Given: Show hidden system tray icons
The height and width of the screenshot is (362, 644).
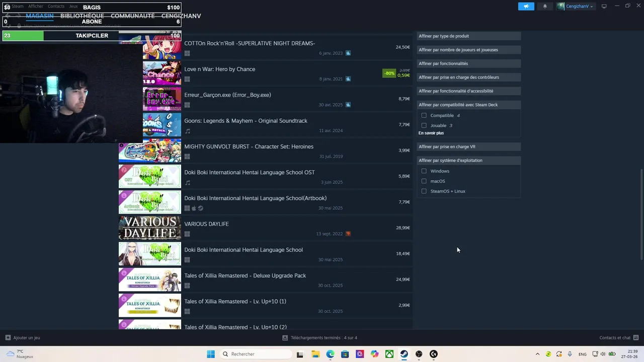Looking at the screenshot, I should point(537,354).
